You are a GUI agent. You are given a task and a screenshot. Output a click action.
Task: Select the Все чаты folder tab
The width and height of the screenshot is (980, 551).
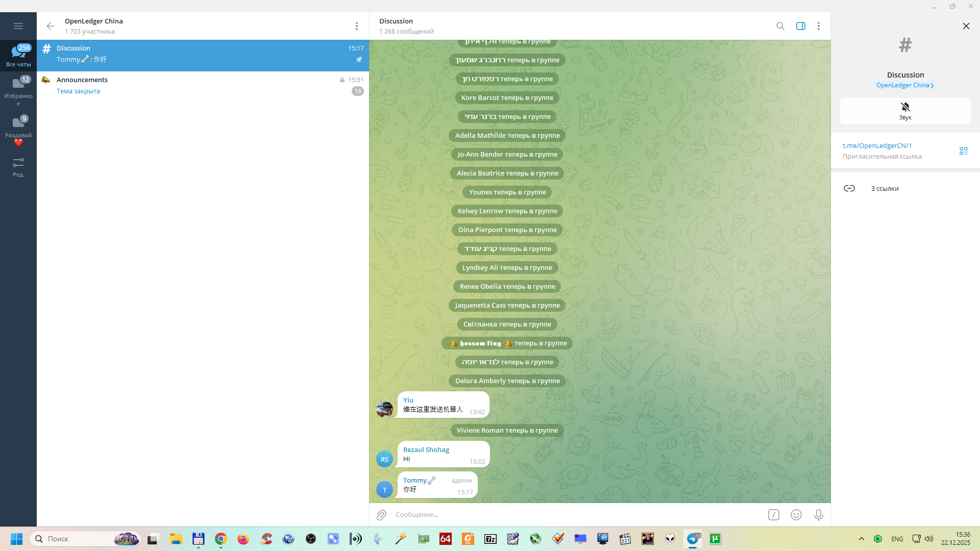[18, 55]
